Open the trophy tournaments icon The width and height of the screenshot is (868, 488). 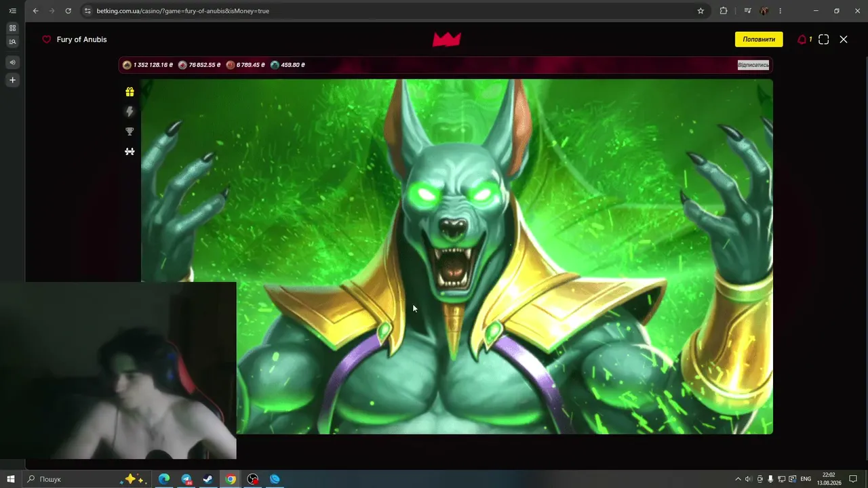[130, 131]
